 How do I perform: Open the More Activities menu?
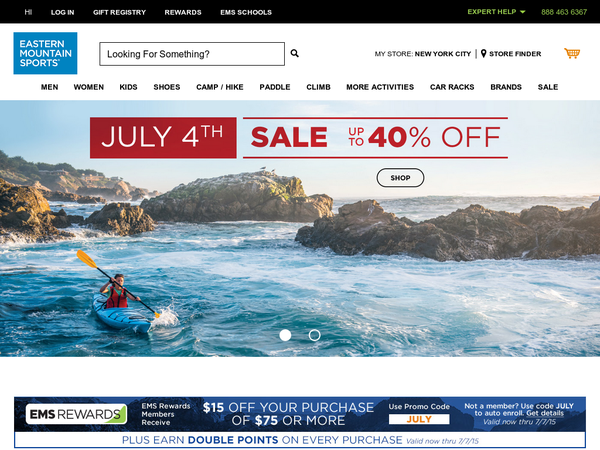pyautogui.click(x=380, y=87)
